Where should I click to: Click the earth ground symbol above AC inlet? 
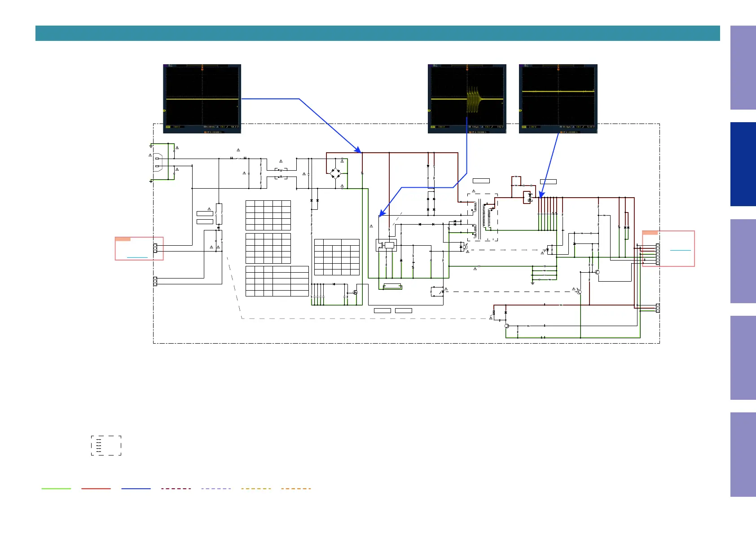tap(151, 146)
